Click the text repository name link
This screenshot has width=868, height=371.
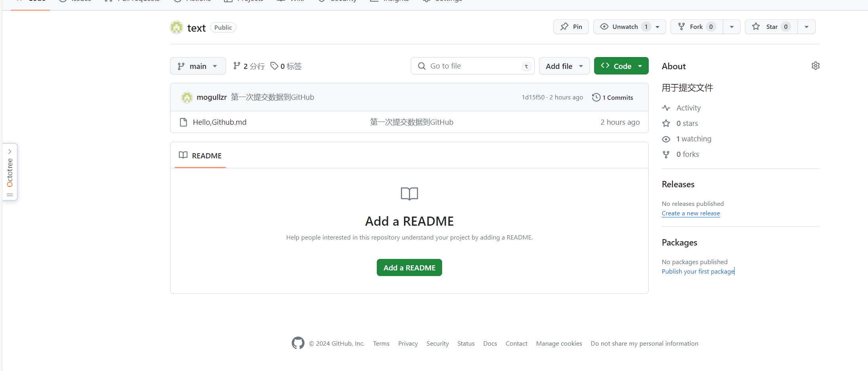pyautogui.click(x=196, y=28)
